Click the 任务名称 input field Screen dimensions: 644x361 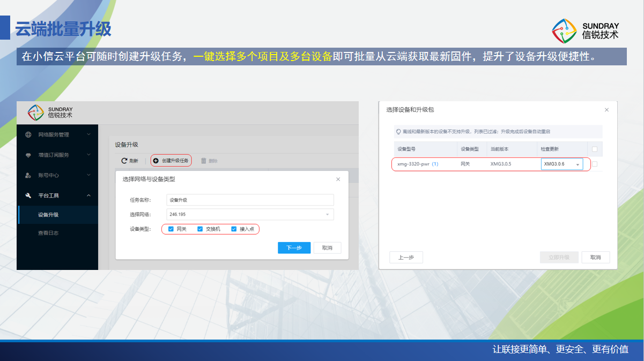(x=250, y=200)
